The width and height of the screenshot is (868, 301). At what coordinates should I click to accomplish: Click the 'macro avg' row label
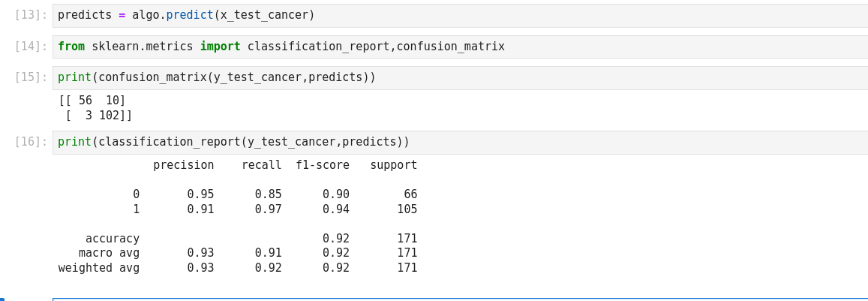[109, 253]
